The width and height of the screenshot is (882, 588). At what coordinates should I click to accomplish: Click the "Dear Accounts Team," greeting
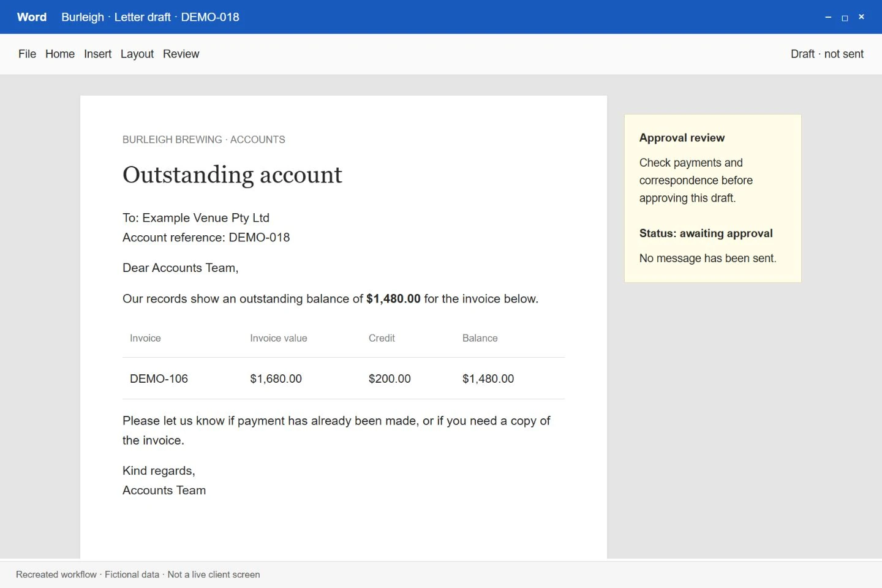180,268
